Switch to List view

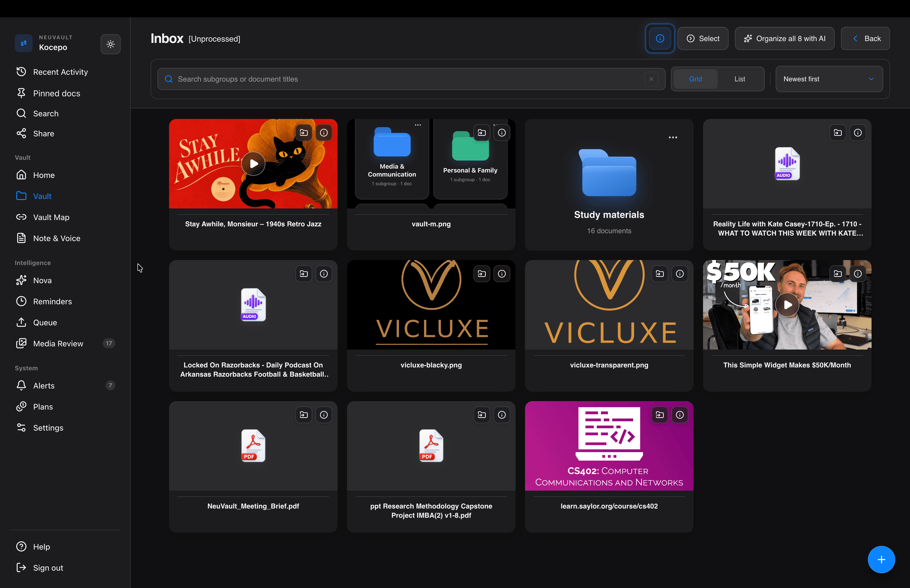740,79
